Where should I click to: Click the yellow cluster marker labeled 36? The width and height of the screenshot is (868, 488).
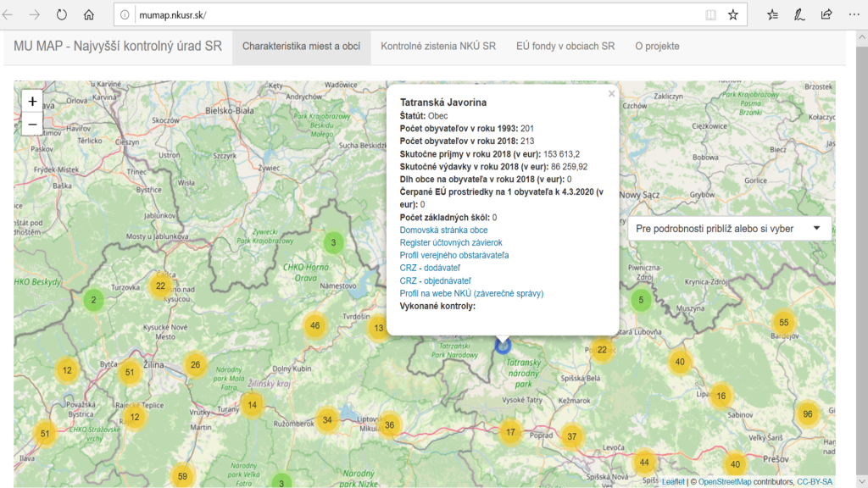tap(390, 425)
